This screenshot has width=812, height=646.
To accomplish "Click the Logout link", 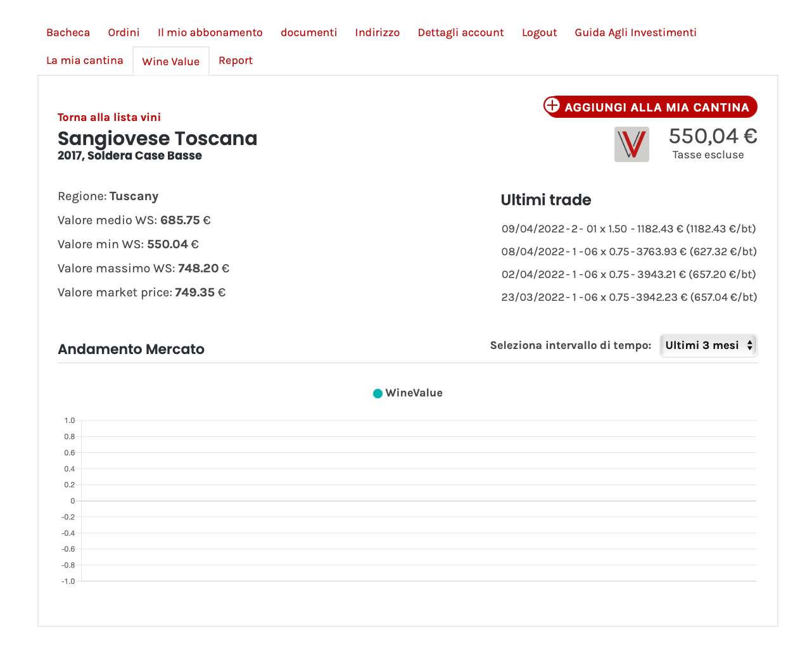I will [x=540, y=32].
